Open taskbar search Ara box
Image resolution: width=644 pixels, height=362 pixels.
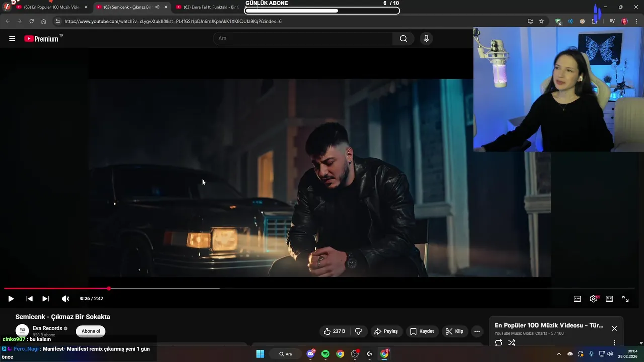(x=285, y=354)
